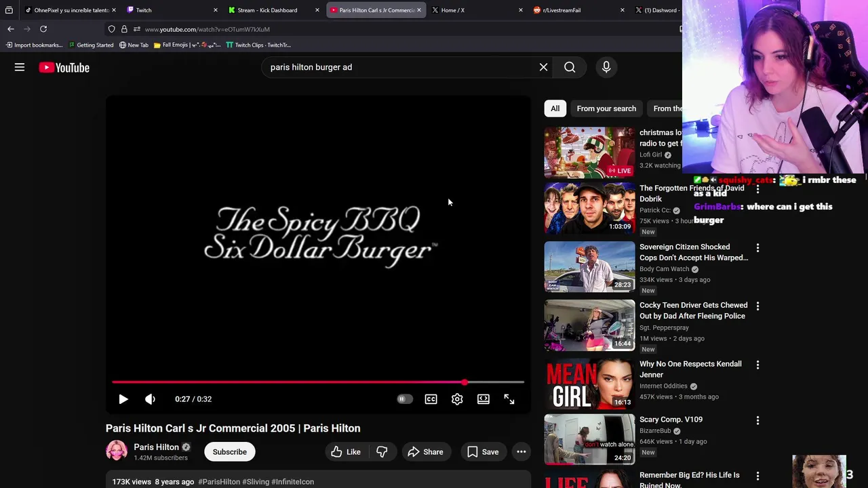868x488 pixels.
Task: Open the YouTube hamburger guide menu
Action: tap(20, 67)
